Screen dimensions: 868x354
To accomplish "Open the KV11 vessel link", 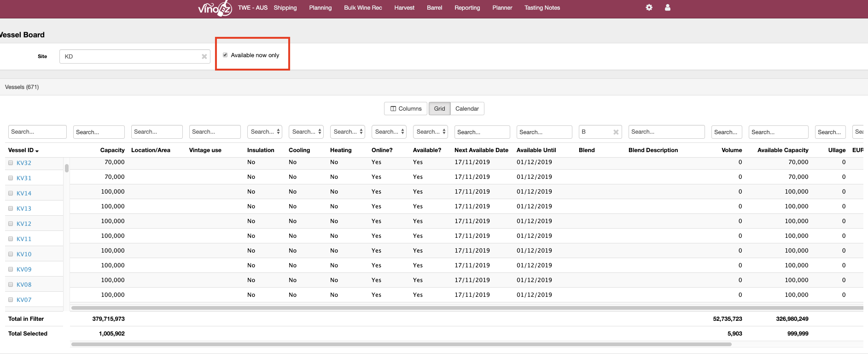I will tap(24, 239).
